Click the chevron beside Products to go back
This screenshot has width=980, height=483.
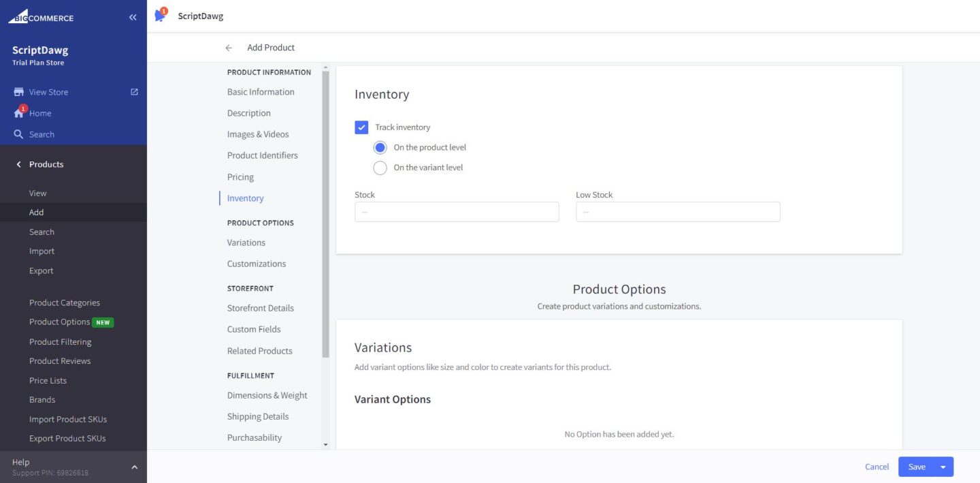[18, 164]
